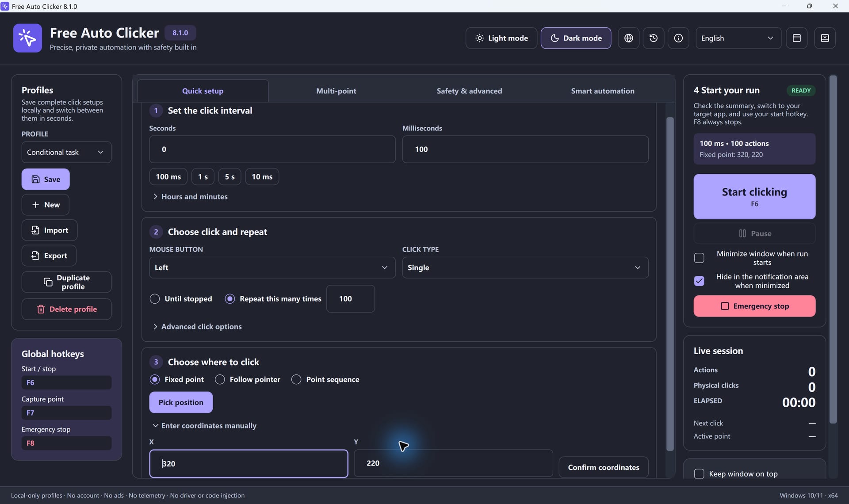The width and height of the screenshot is (849, 504).
Task: Switch to the Multi-point tab
Action: coord(336,91)
